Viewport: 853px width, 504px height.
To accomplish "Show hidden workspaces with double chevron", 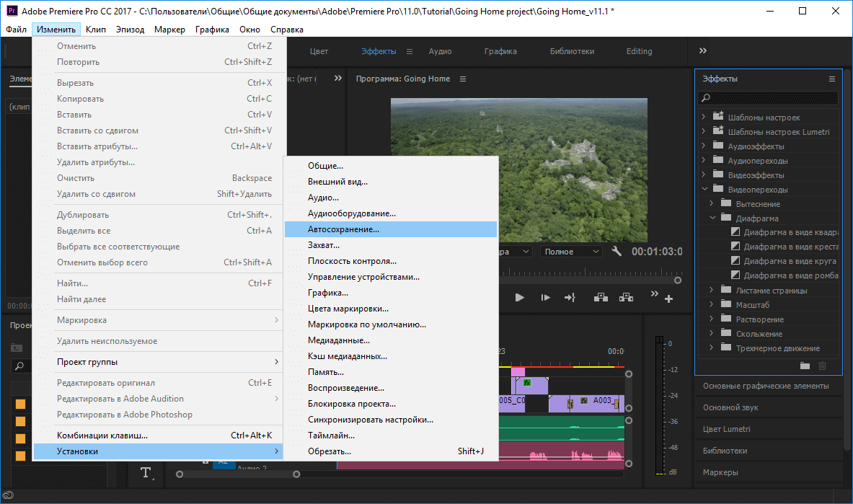I will (x=703, y=50).
